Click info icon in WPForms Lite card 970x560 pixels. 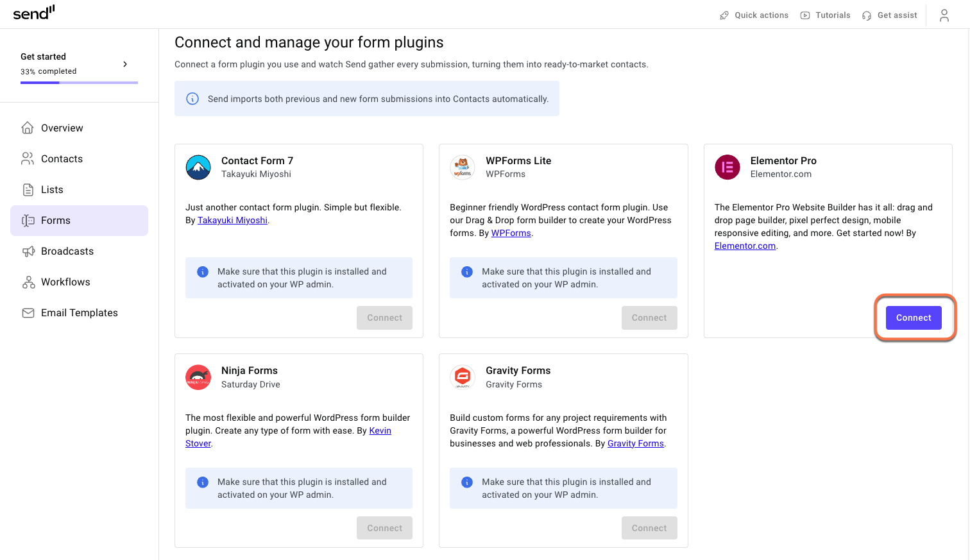467,272
